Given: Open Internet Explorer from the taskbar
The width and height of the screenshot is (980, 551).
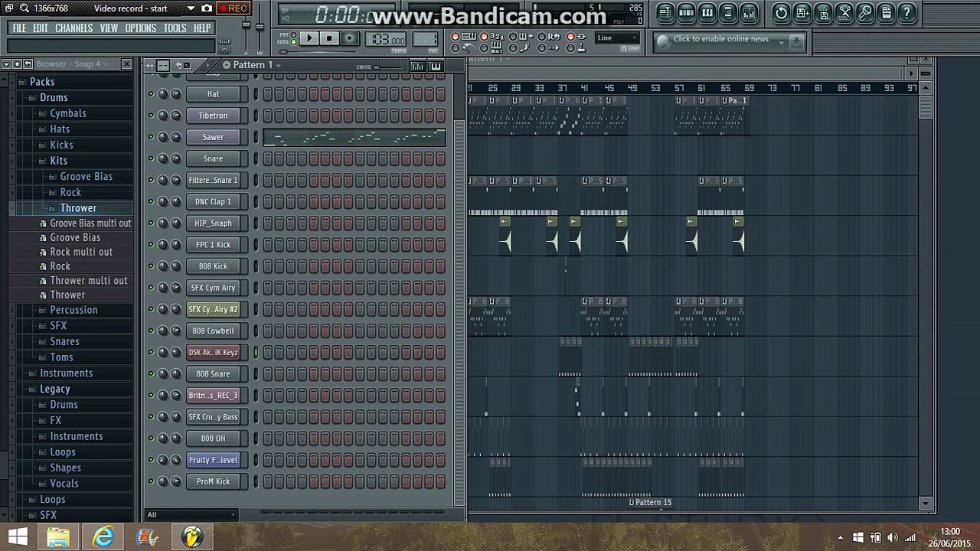Looking at the screenshot, I should [103, 537].
